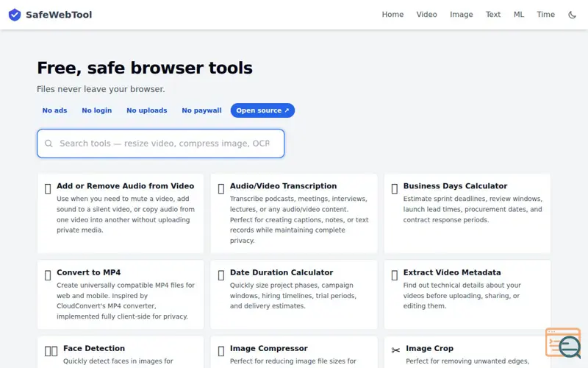Open Business Days Calculator tool title
Viewport: 588px width, 368px height.
pos(455,186)
